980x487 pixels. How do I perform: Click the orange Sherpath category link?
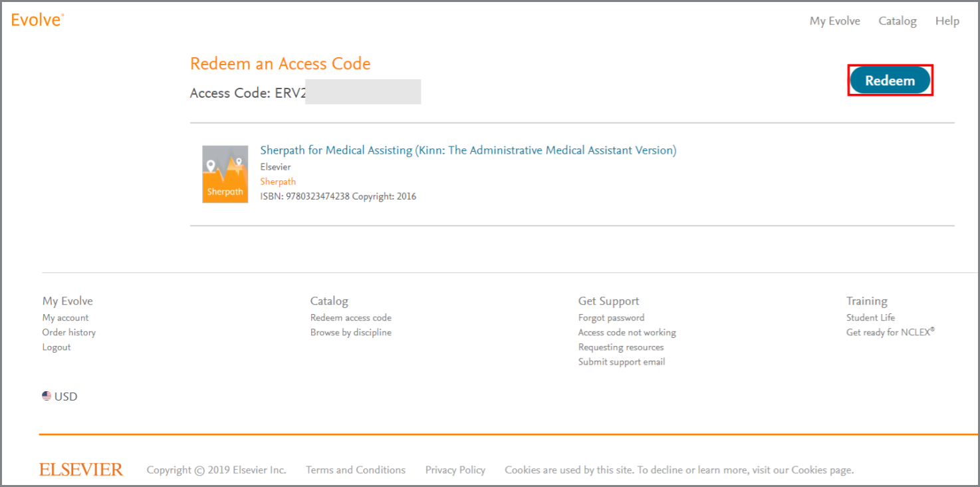[278, 182]
